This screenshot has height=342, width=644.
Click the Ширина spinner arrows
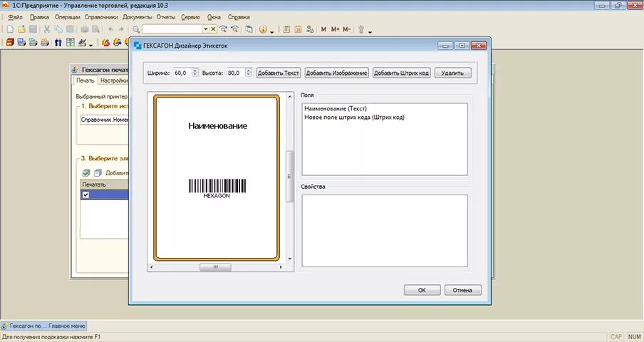click(x=195, y=73)
